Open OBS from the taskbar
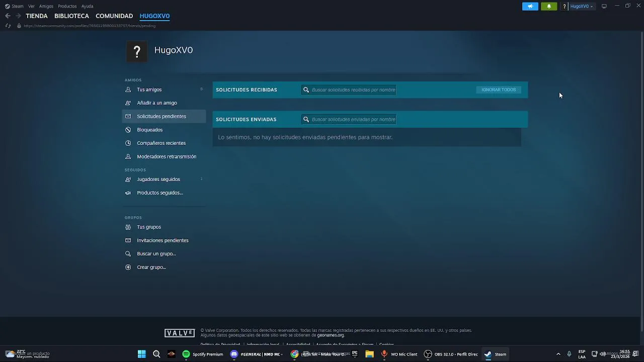Image resolution: width=644 pixels, height=362 pixels. pos(451,354)
